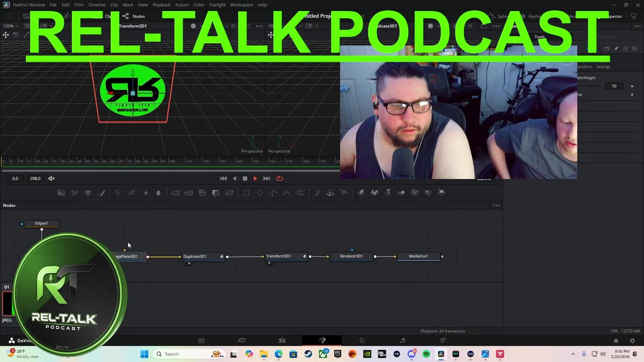Viewport: 644px width, 362px height.
Task: Add a B-Spline mask tool
Action: [286, 193]
